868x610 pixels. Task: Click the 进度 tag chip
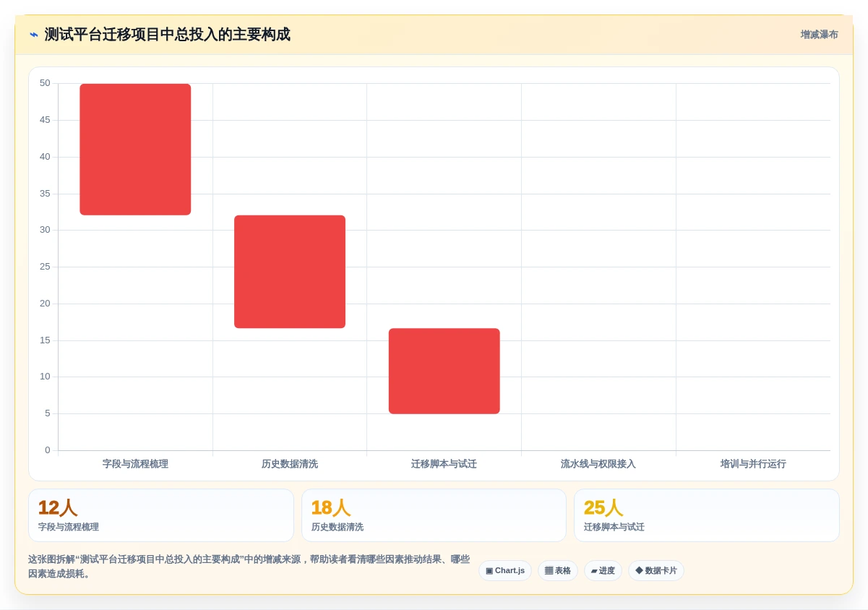point(603,571)
